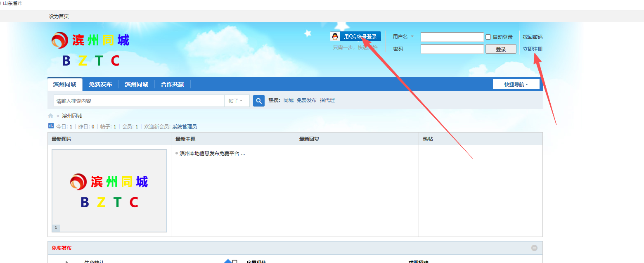
Task: Expand the 帖子 search type dropdown
Action: pyautogui.click(x=236, y=101)
